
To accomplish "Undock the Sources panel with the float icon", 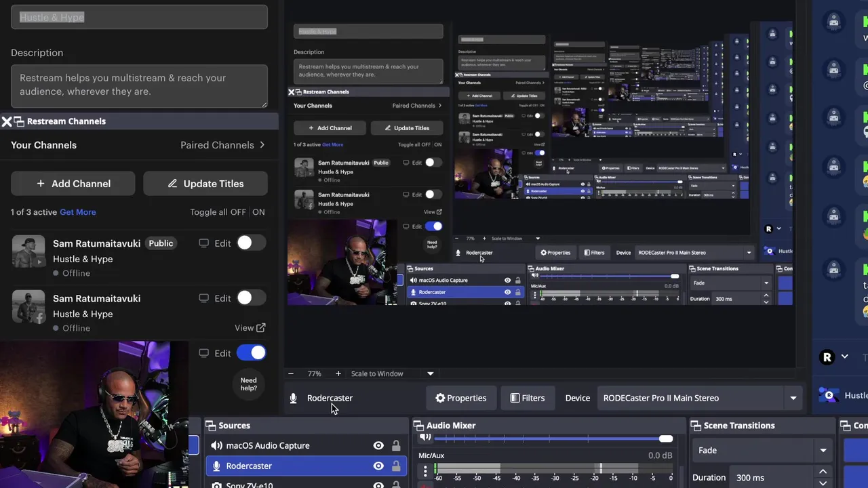I will tap(210, 426).
